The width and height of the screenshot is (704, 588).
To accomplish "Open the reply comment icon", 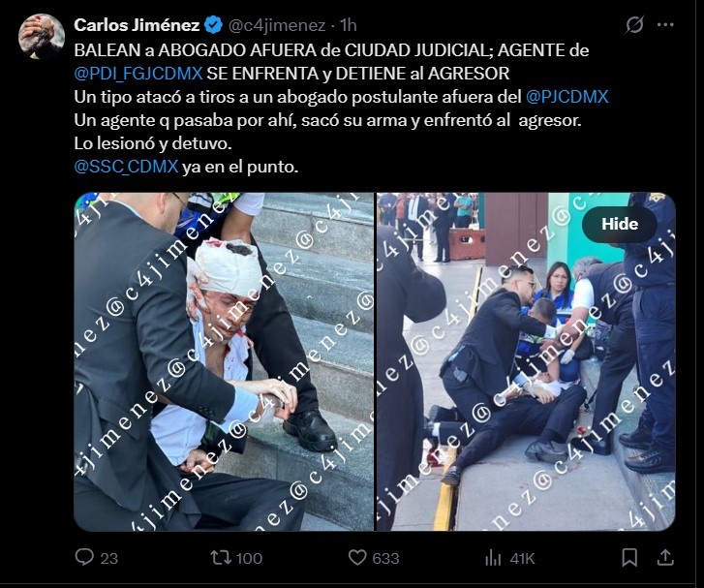I will (x=84, y=557).
